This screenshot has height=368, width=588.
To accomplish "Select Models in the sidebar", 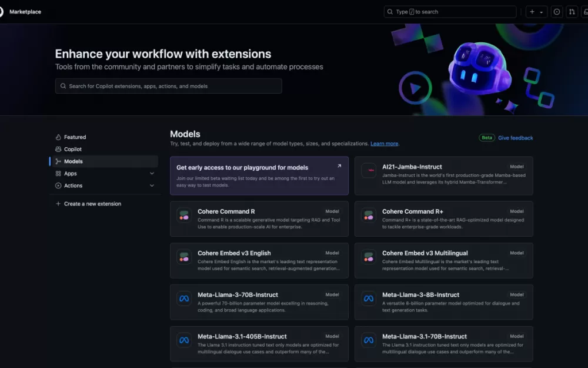I will point(104,161).
